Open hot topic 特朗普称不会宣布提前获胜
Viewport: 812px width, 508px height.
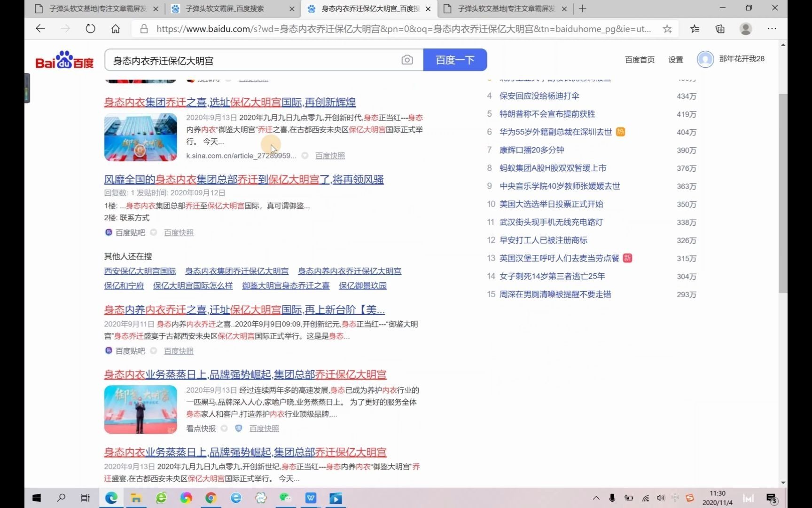coord(547,114)
